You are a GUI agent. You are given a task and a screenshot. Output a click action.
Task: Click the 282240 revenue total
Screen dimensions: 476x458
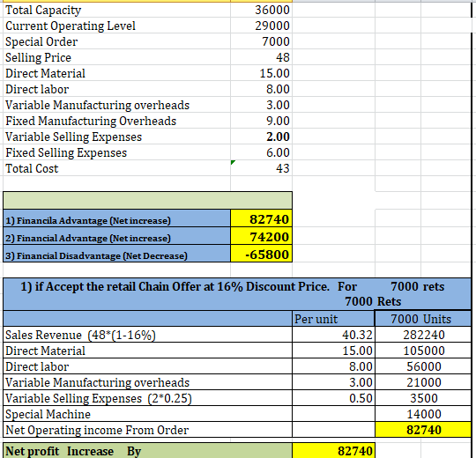click(423, 335)
